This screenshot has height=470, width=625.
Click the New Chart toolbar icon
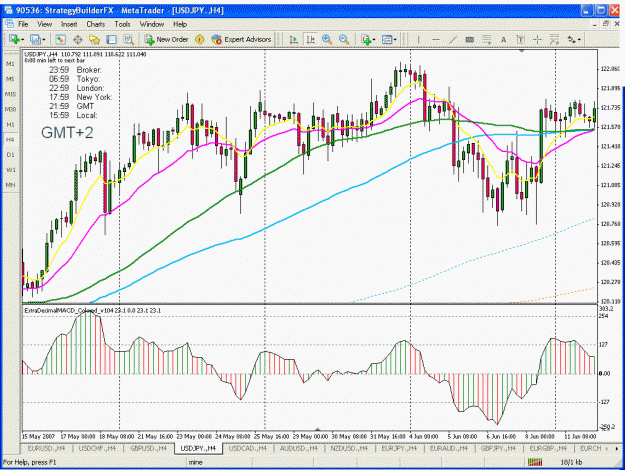(x=14, y=39)
